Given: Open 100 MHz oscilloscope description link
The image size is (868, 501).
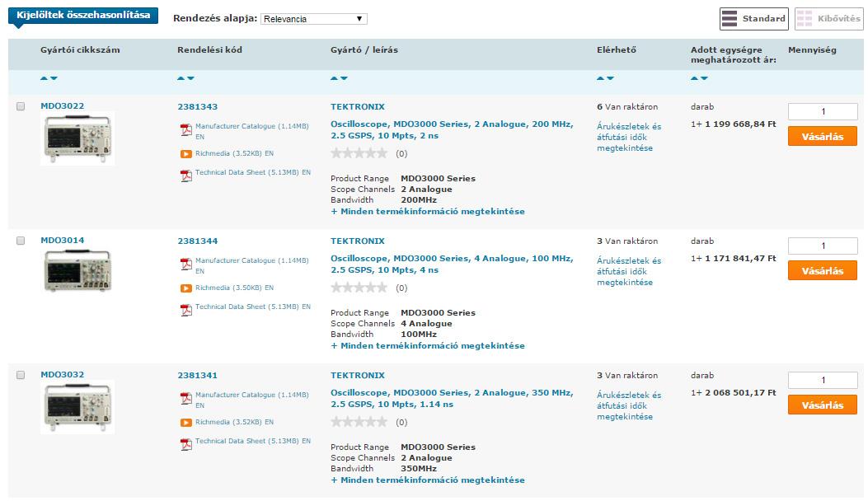Looking at the screenshot, I should pos(452,265).
